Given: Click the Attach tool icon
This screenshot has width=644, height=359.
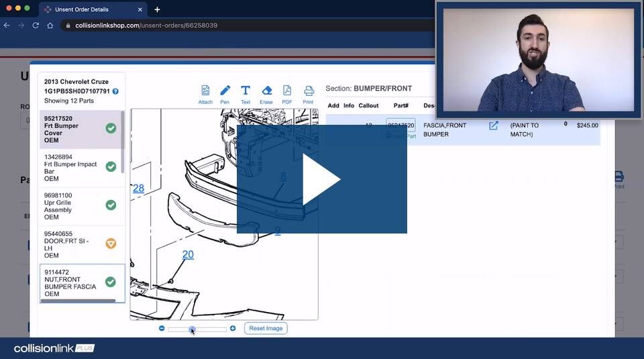Looking at the screenshot, I should pos(205,91).
